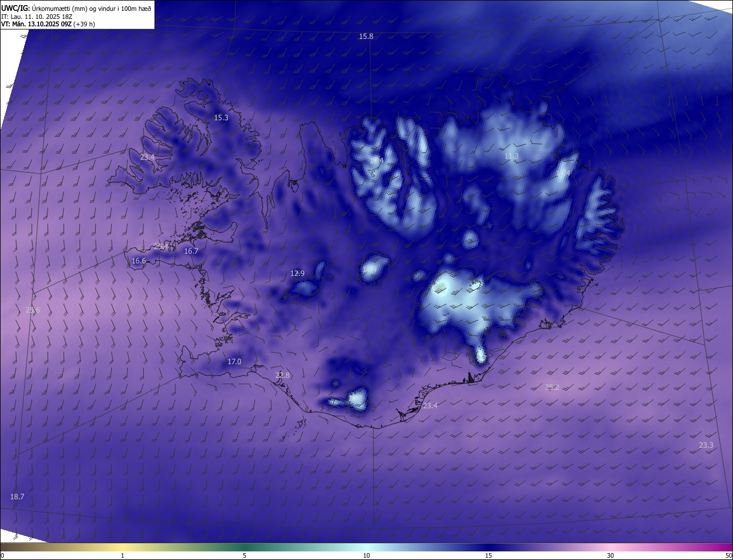The image size is (733, 560).
Task: Select the valid time 'VT: Mán. 13.10.2025 09Z (+39 h)'
Action: (x=48, y=24)
